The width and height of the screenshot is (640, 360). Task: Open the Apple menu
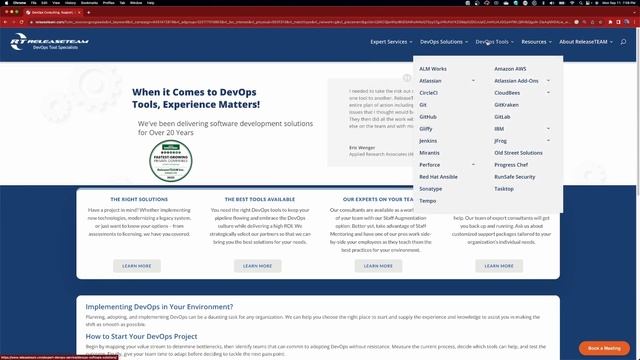click(6, 3)
